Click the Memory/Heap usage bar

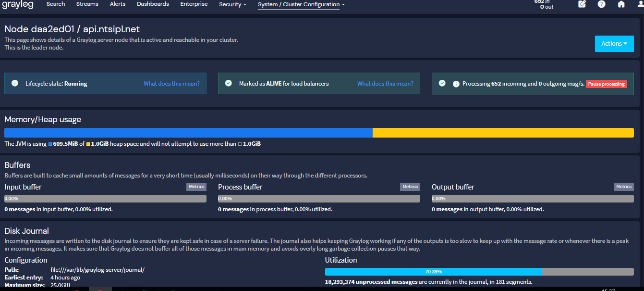(x=319, y=133)
